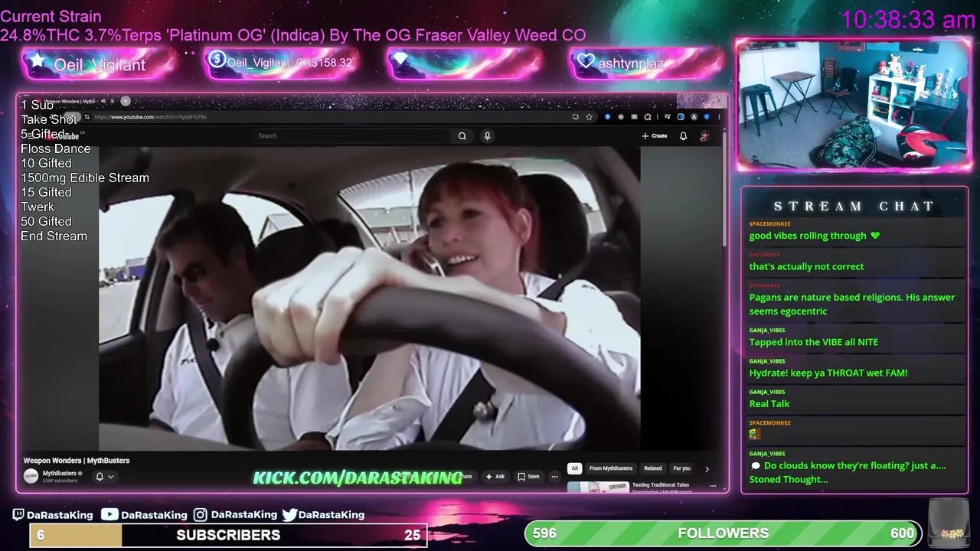Click the Twitch DaRastaKing social label
The image size is (980, 551).
point(53,515)
